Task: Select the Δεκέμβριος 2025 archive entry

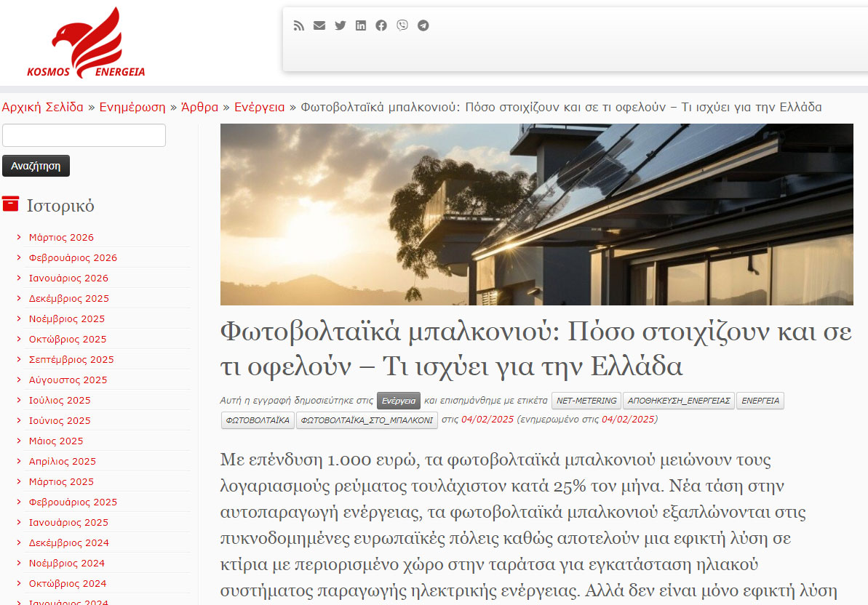Action: point(68,298)
